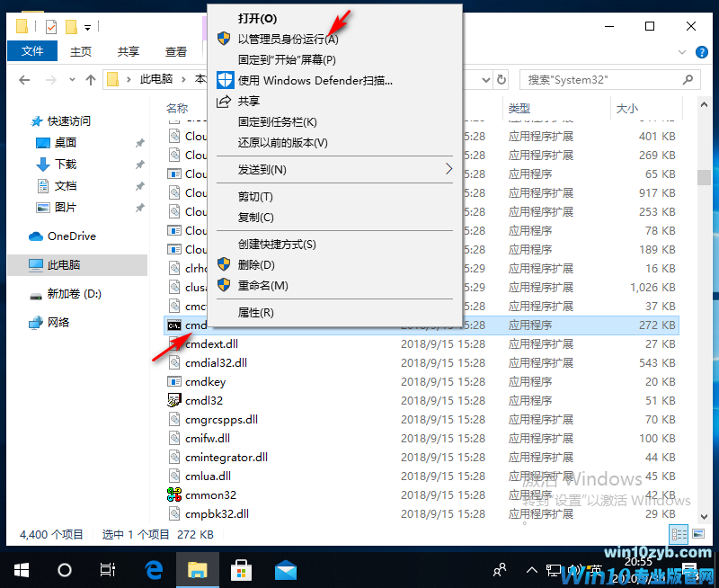The width and height of the screenshot is (719, 588).
Task: Switch to the 查看 ribbon tab
Action: click(x=176, y=51)
